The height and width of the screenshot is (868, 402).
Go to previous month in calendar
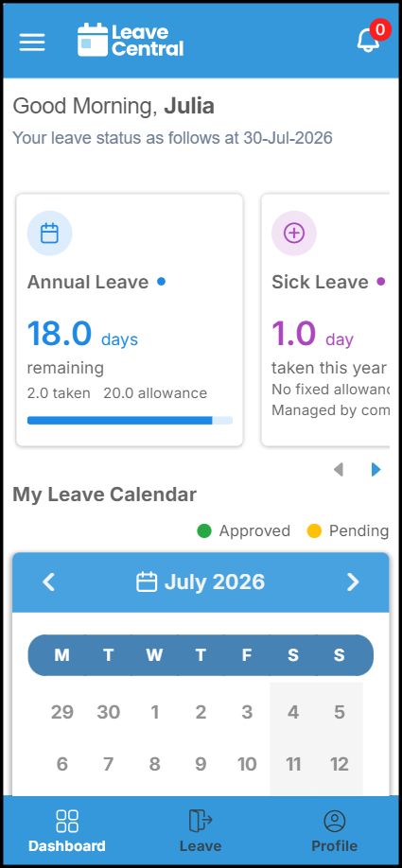click(x=49, y=582)
